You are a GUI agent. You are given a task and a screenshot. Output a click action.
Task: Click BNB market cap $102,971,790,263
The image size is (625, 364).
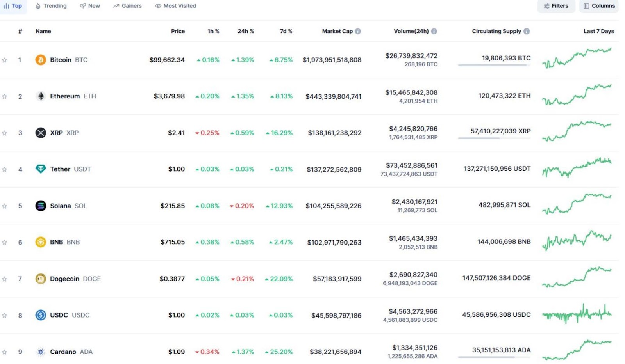334,242
